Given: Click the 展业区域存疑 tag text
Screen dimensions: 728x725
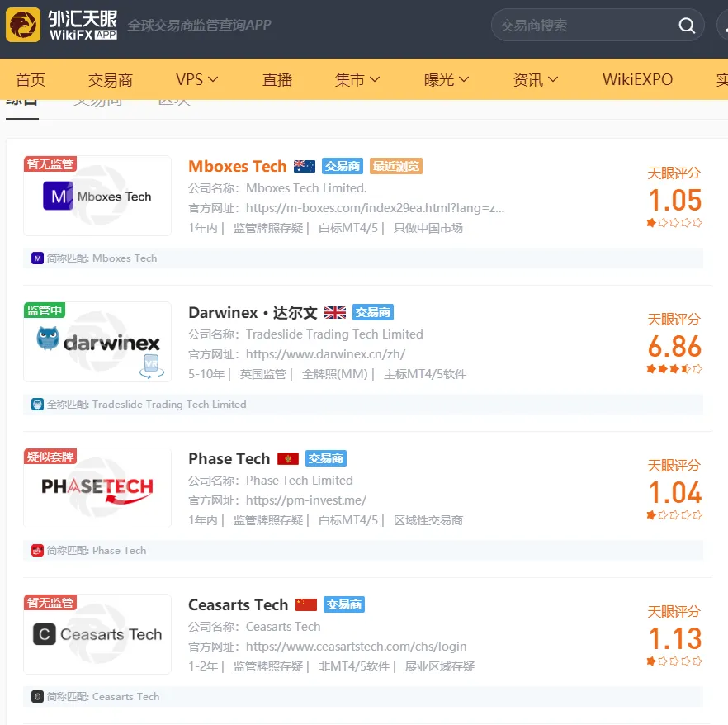Looking at the screenshot, I should point(440,667).
